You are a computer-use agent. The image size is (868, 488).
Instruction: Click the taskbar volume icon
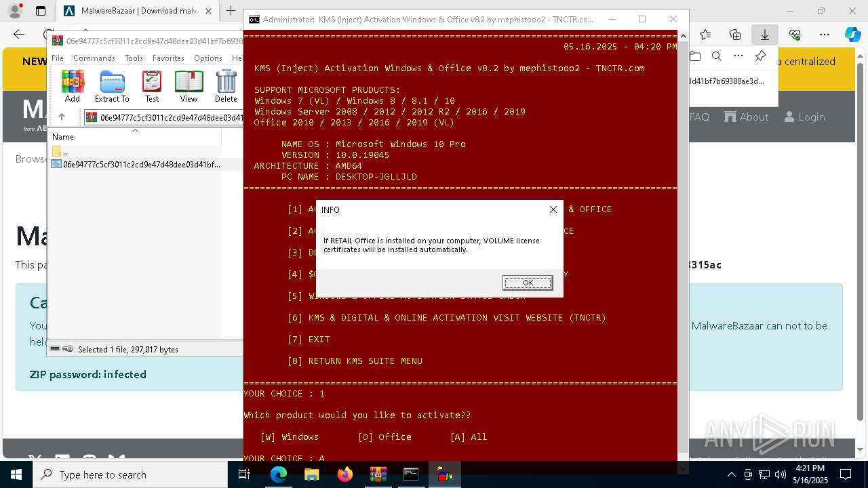780,474
